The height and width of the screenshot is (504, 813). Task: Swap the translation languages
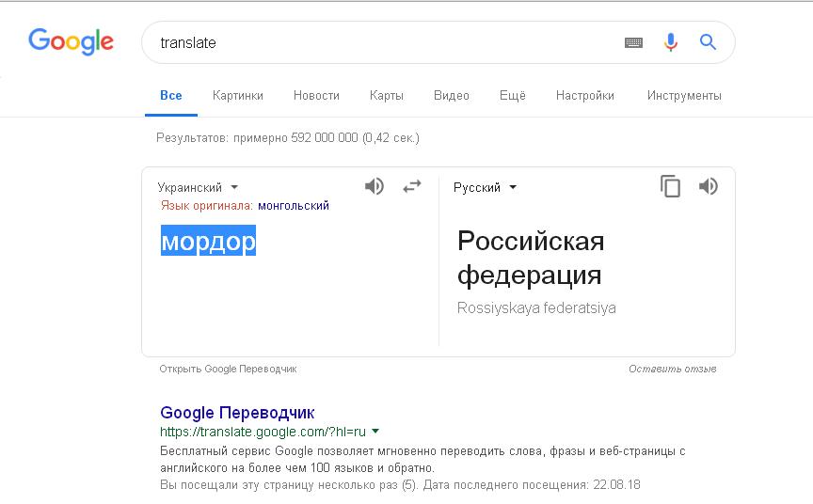(x=412, y=186)
